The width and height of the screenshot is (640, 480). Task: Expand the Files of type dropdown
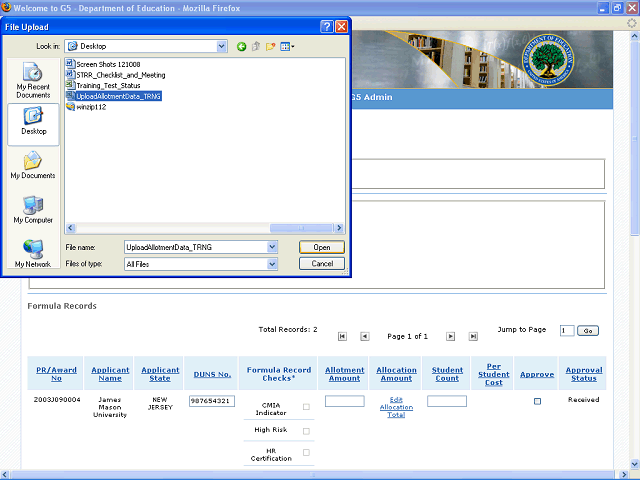click(x=272, y=264)
